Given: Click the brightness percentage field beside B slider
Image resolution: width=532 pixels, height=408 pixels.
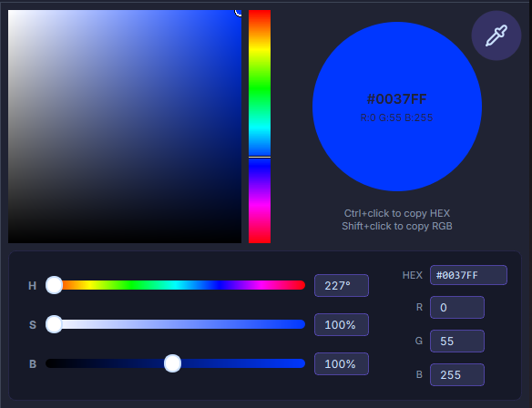Looking at the screenshot, I should [342, 364].
